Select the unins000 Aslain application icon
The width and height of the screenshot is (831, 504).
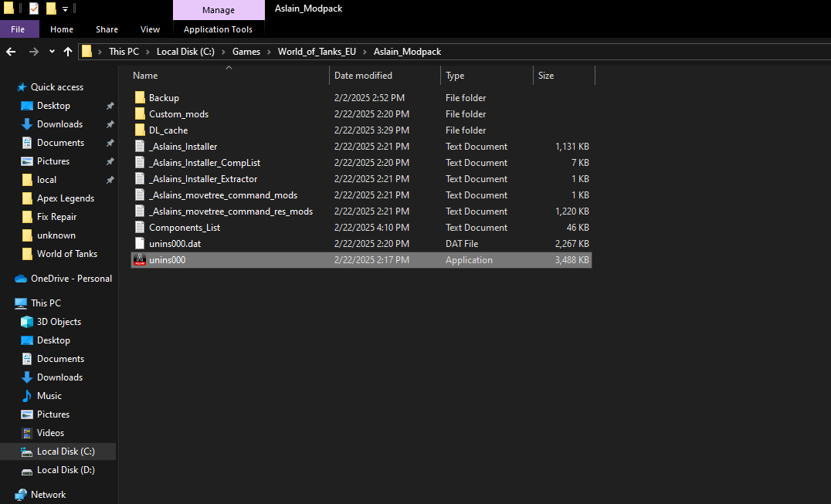pos(140,260)
